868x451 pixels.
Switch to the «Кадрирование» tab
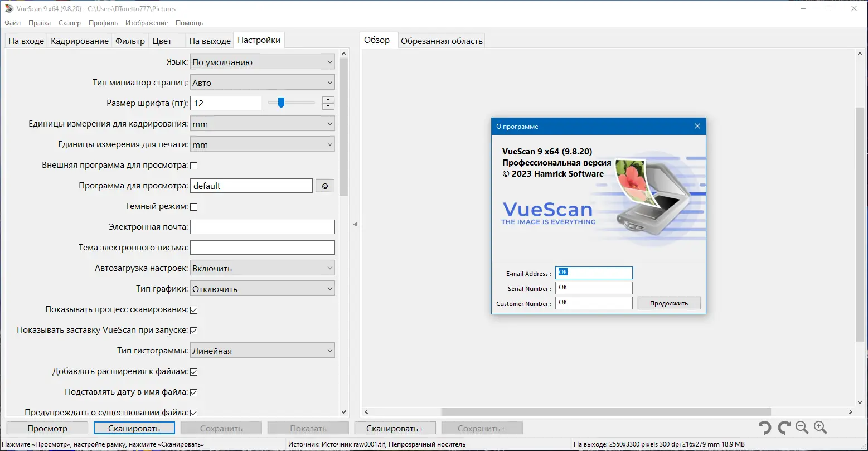coord(80,41)
